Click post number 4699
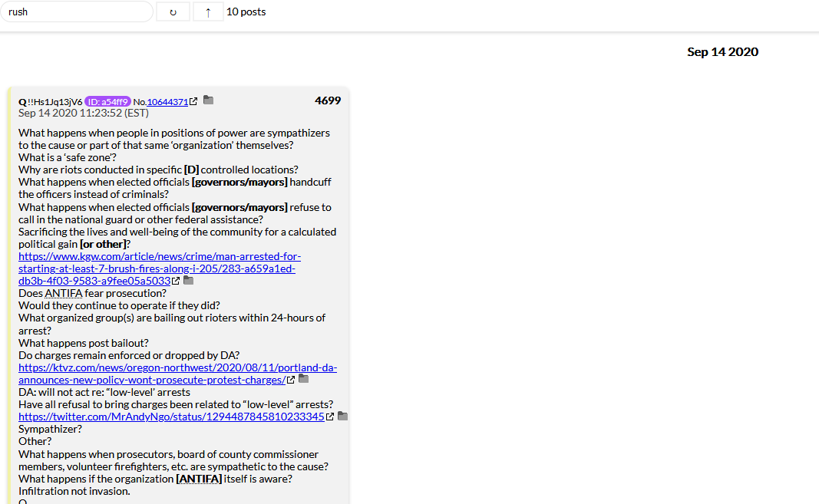 328,100
